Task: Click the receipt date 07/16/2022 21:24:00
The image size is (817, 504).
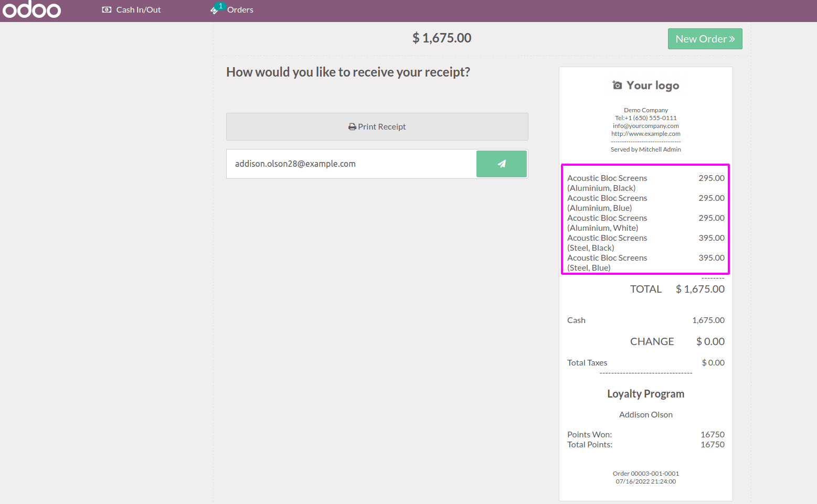Action: (645, 481)
